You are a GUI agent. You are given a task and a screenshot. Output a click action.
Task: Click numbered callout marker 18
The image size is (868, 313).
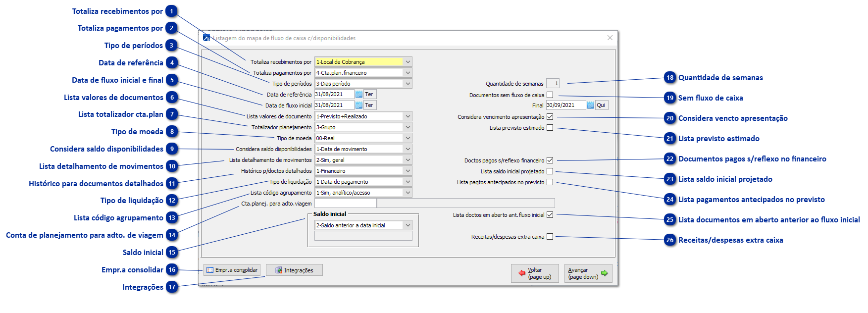[670, 78]
